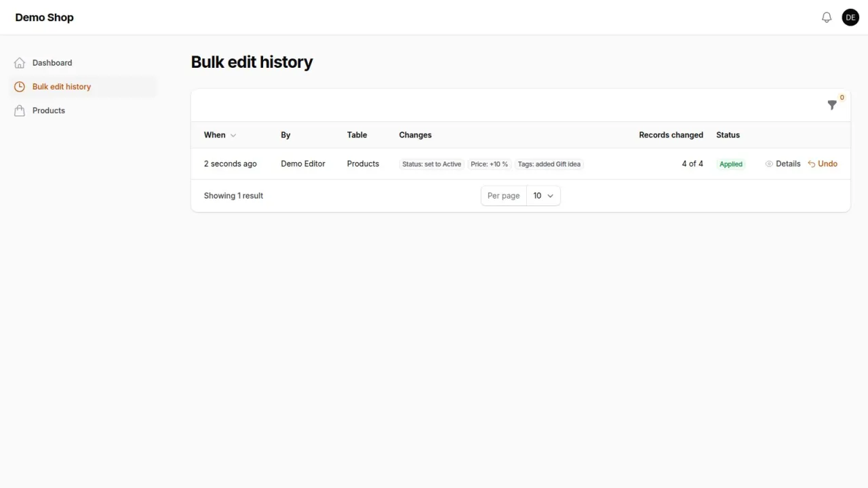868x488 pixels.
Task: Click the 'Status: set to Active' change badge
Action: click(431, 164)
